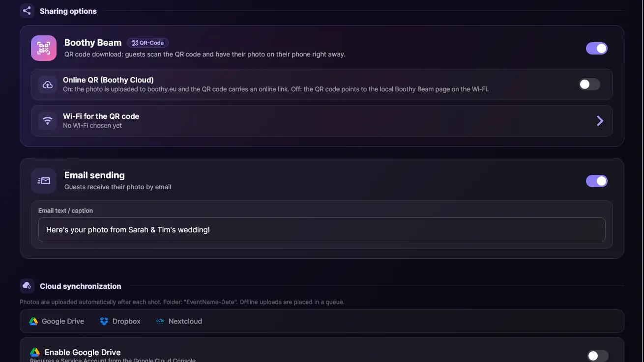644x362 pixels.
Task: Disable the Boothy Beam toggle
Action: 597,48
